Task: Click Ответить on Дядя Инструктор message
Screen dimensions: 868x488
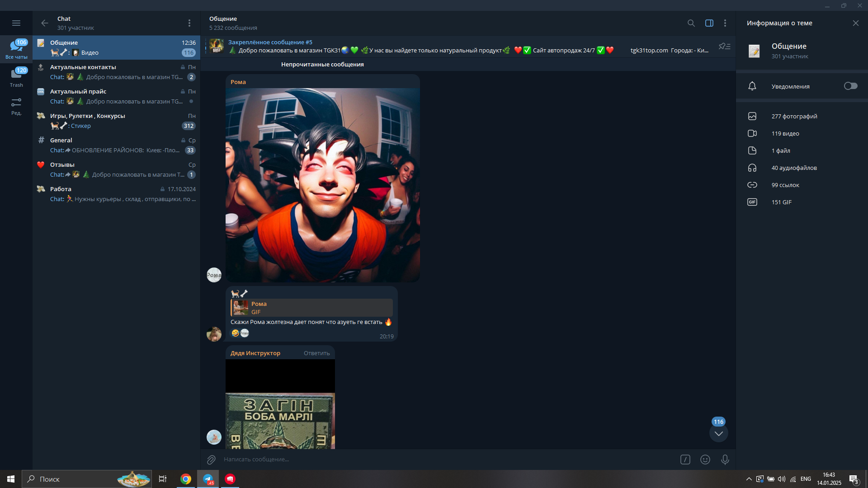Action: coord(316,353)
